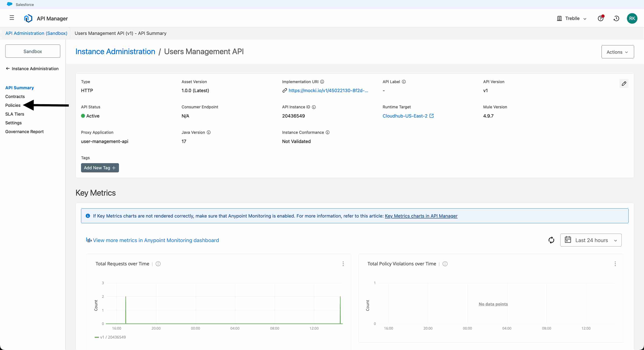644x350 pixels.
Task: Click the Asset Version 1.0.0 (Latest) value
Action: click(x=195, y=90)
